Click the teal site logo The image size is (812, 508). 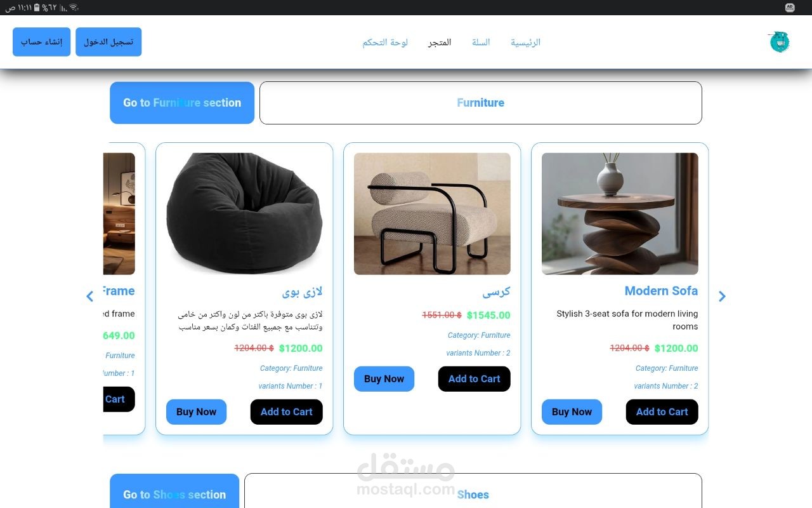click(x=779, y=42)
